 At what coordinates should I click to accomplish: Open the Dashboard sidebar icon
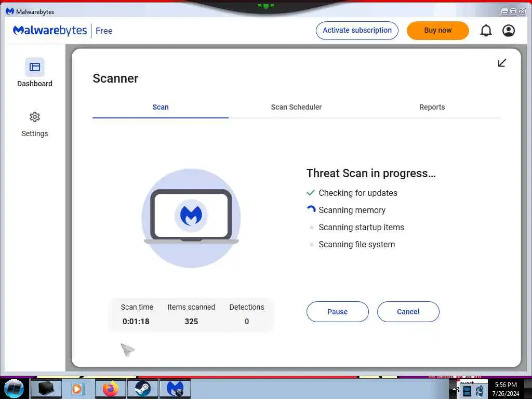[35, 67]
